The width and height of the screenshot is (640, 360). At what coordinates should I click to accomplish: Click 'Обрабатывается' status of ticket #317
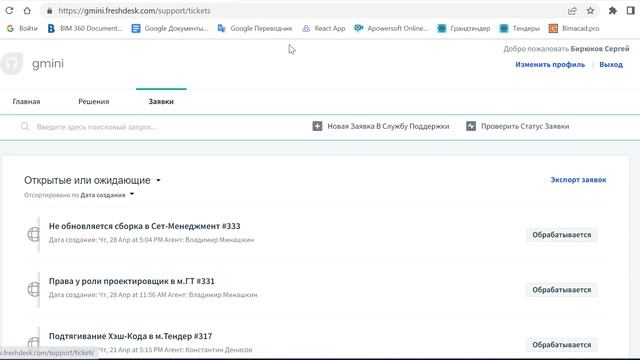(x=562, y=345)
